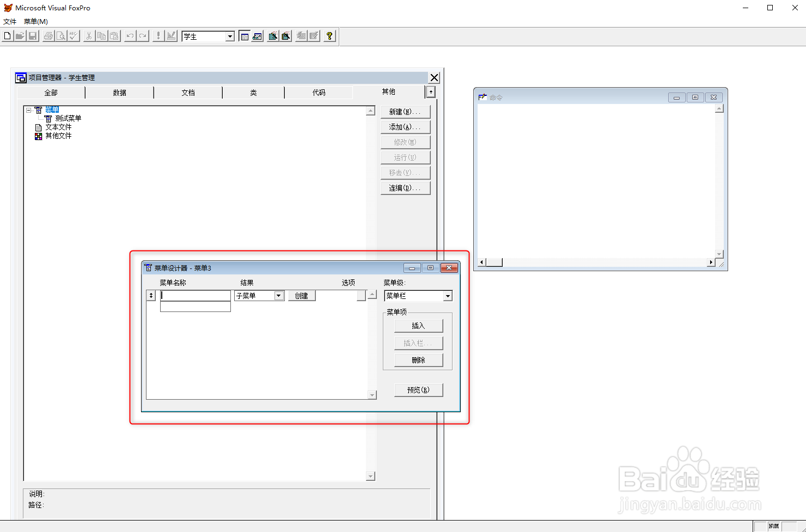Switch to the 数据 tab

tap(120, 93)
